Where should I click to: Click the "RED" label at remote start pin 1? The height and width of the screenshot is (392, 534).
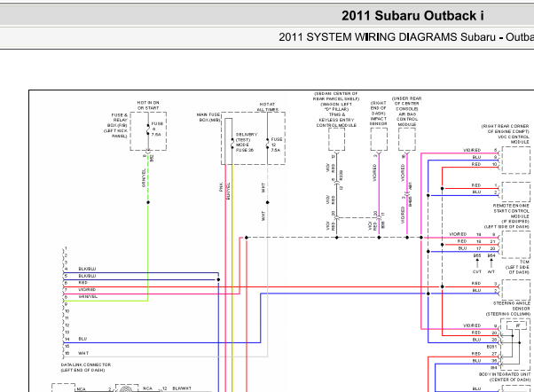pyautogui.click(x=476, y=185)
